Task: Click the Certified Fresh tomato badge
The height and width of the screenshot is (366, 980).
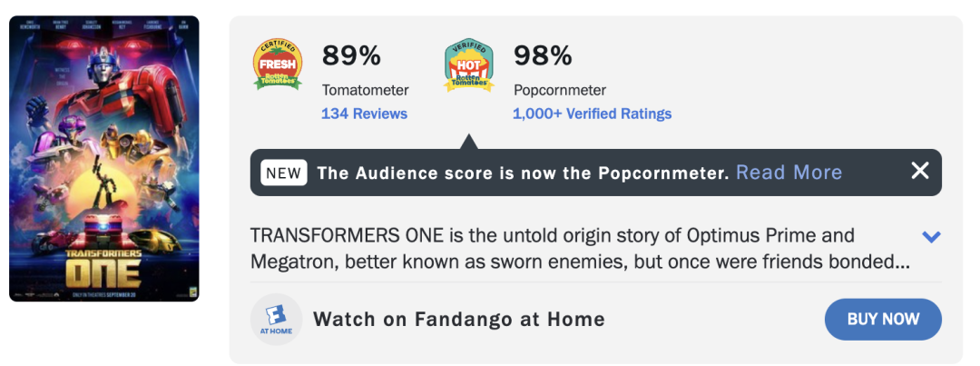Action: point(278,64)
